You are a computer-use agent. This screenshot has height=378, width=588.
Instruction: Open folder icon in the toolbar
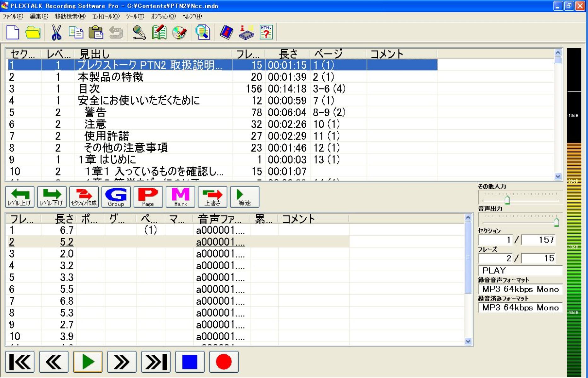(x=33, y=32)
